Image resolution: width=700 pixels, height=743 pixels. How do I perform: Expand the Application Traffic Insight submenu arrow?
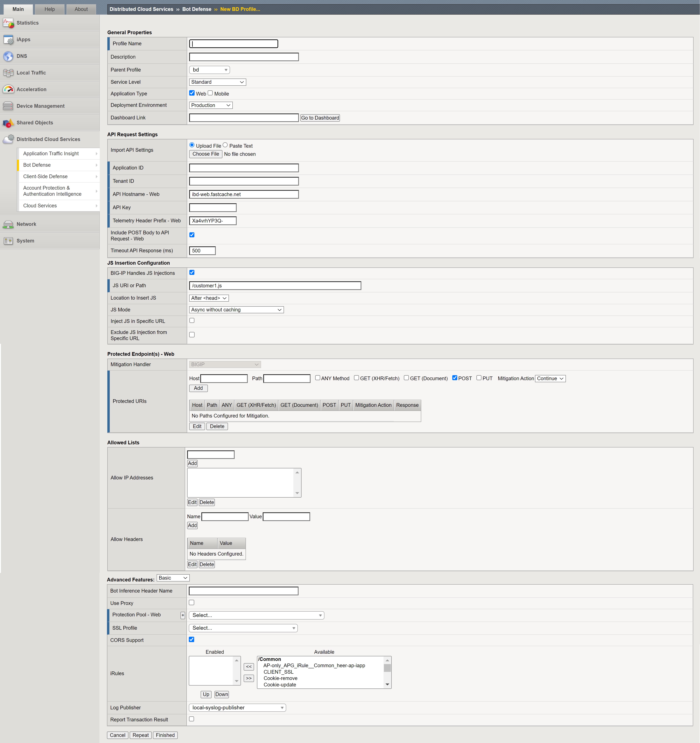pos(96,154)
